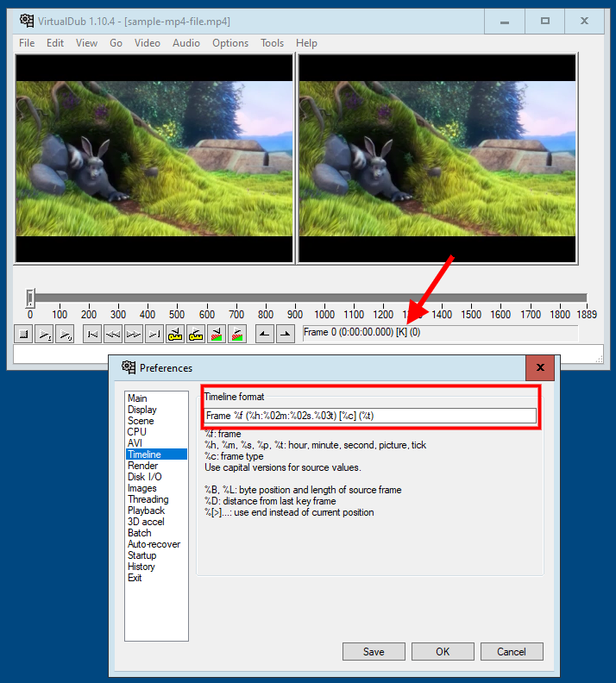The image size is (616, 683).
Task: Set selection start mark-in
Action: pyautogui.click(x=265, y=334)
